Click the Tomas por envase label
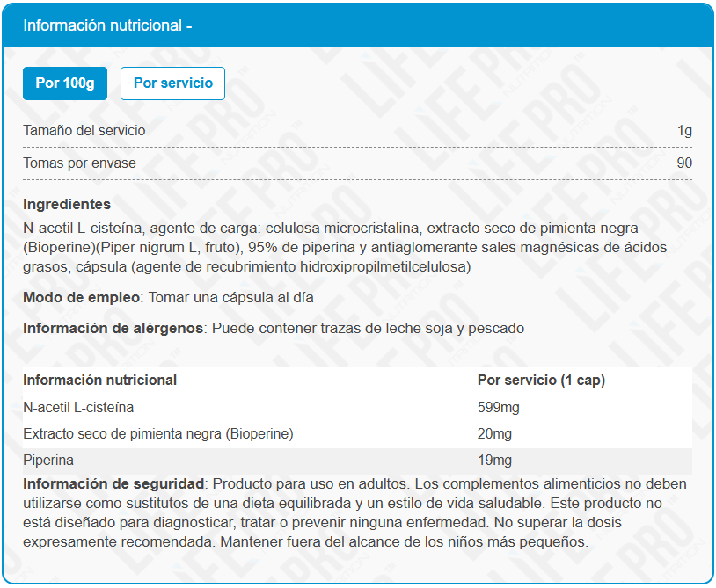This screenshot has height=588, width=716. pos(79,163)
